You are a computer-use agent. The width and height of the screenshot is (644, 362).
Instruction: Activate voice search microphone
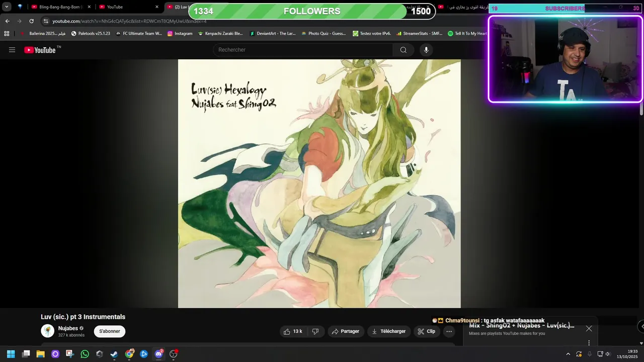point(426,50)
